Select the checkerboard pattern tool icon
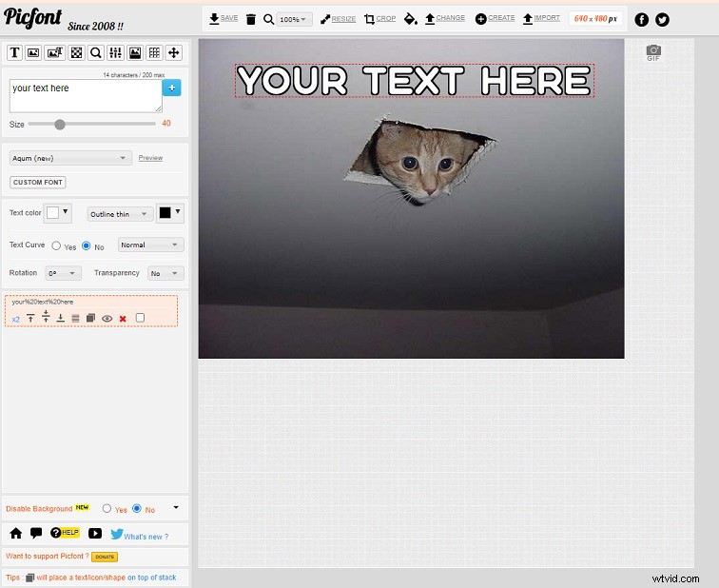 76,52
